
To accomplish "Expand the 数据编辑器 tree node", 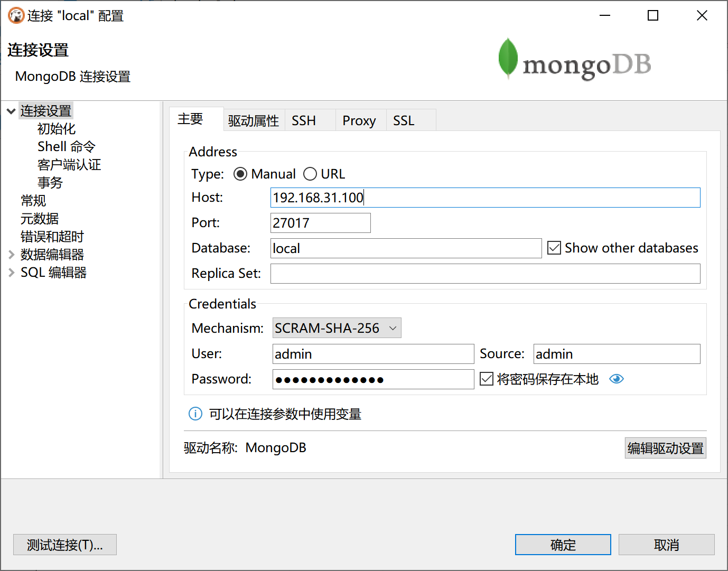I will 11,255.
